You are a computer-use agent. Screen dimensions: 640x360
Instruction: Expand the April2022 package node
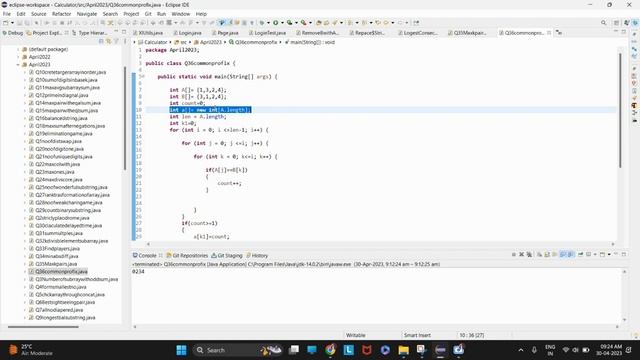(x=18, y=57)
